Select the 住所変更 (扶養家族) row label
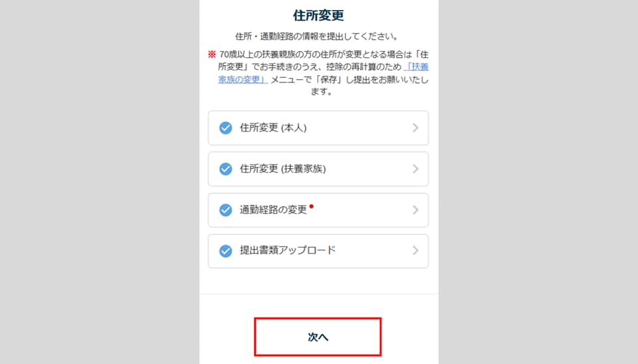 (282, 169)
